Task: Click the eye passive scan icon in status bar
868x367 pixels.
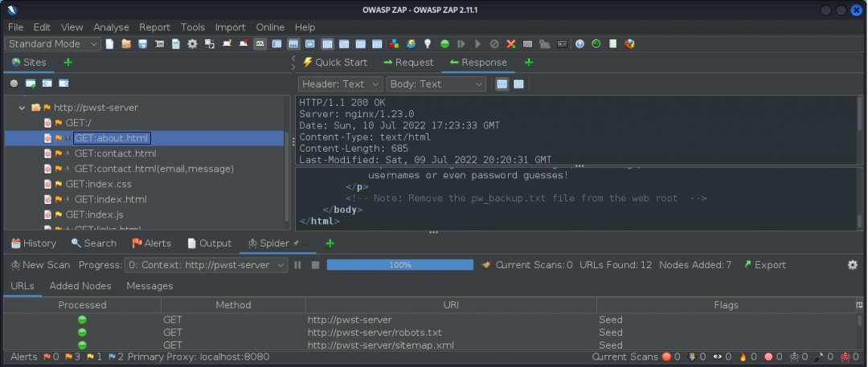Action: click(718, 357)
